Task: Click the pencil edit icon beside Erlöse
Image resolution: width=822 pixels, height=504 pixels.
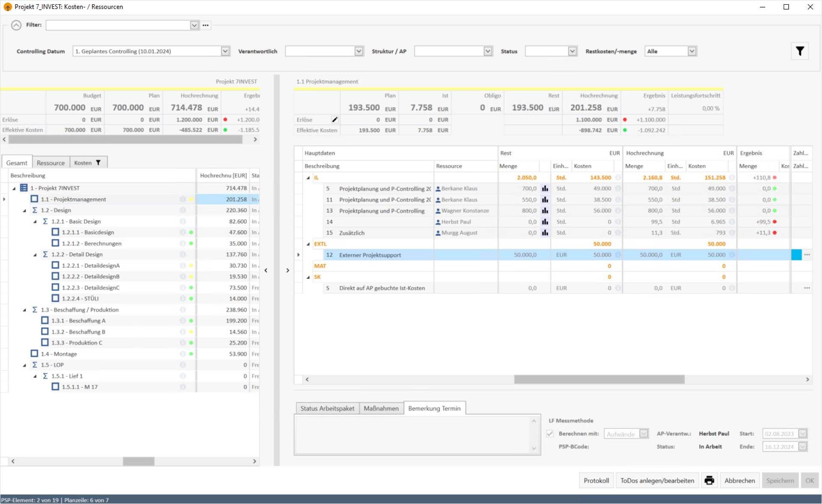Action: coord(335,119)
